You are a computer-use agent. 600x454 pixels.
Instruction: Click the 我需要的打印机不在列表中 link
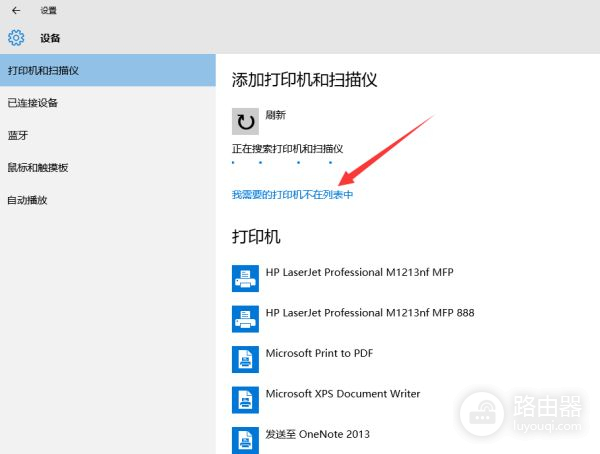(292, 195)
